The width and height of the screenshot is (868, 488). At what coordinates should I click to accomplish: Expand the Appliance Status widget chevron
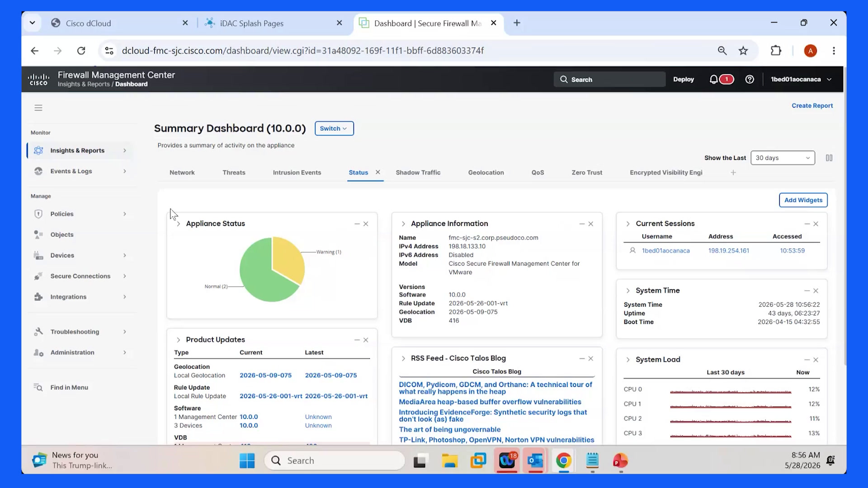178,224
